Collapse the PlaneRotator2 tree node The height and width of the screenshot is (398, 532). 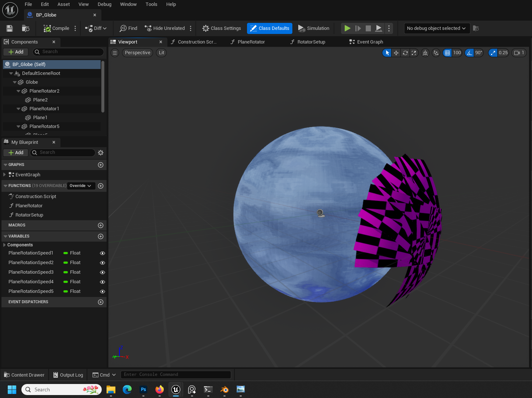(x=18, y=91)
